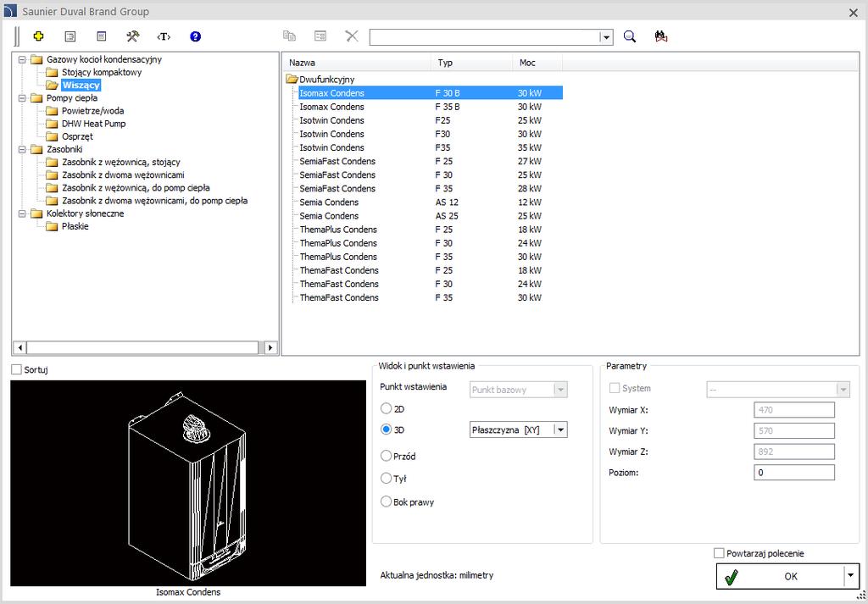The height and width of the screenshot is (604, 868).
Task: Select the Tył view radio button
Action: click(x=386, y=479)
